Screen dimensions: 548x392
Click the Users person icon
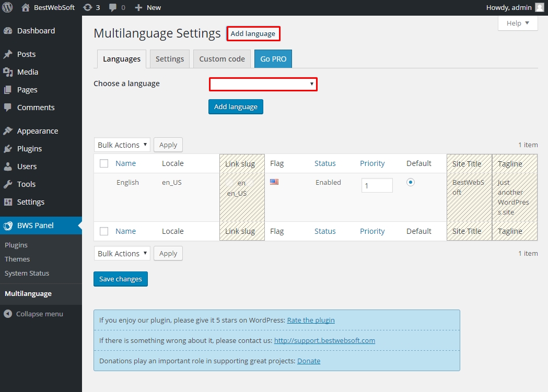(8, 167)
